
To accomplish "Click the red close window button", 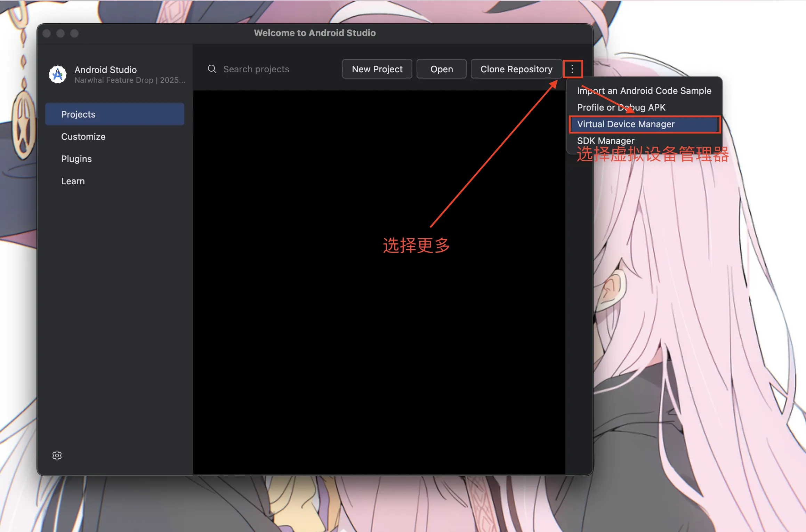I will pos(47,33).
